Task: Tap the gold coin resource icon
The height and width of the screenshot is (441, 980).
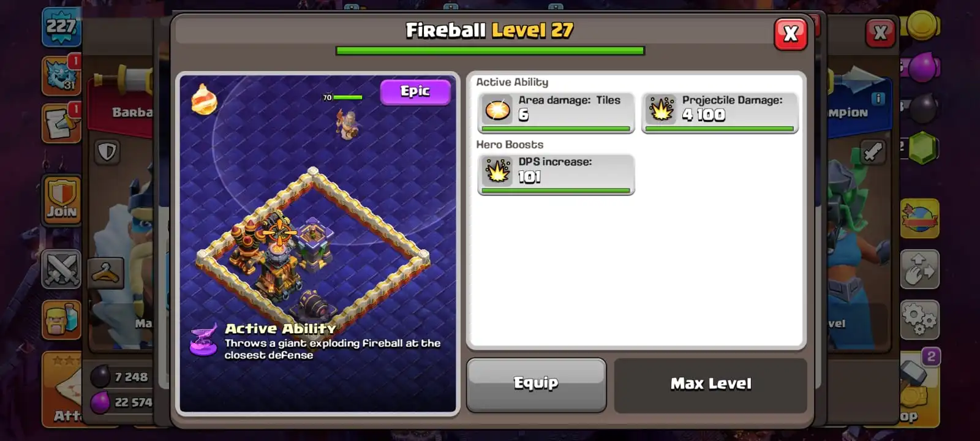Action: (x=922, y=26)
